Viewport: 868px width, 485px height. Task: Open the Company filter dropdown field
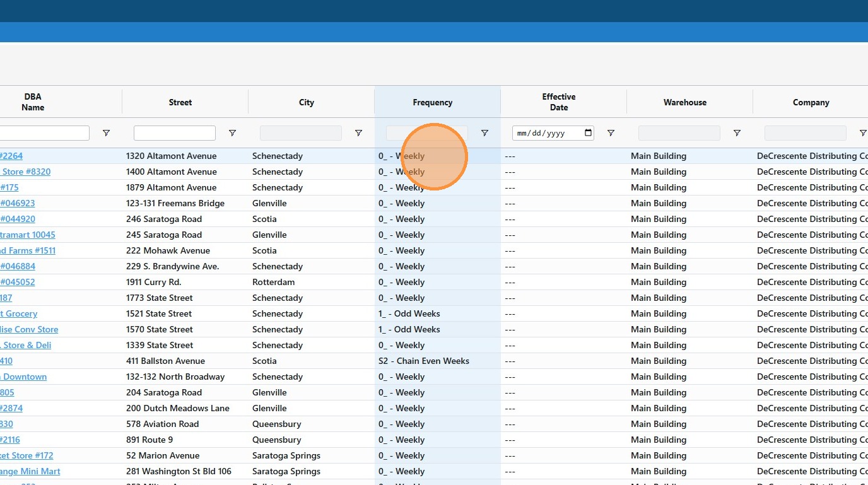(805, 133)
